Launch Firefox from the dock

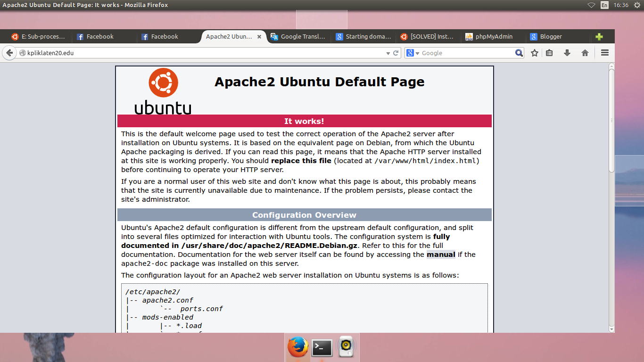click(298, 347)
